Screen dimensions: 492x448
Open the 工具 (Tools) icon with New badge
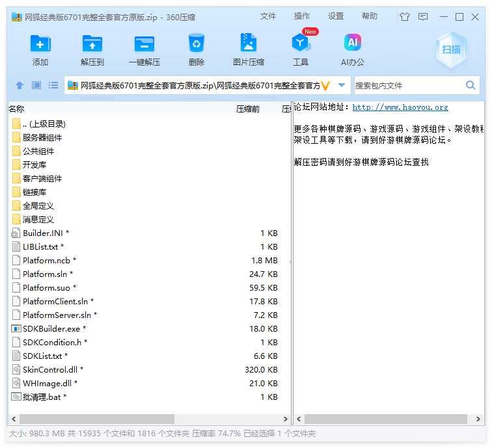(x=301, y=42)
